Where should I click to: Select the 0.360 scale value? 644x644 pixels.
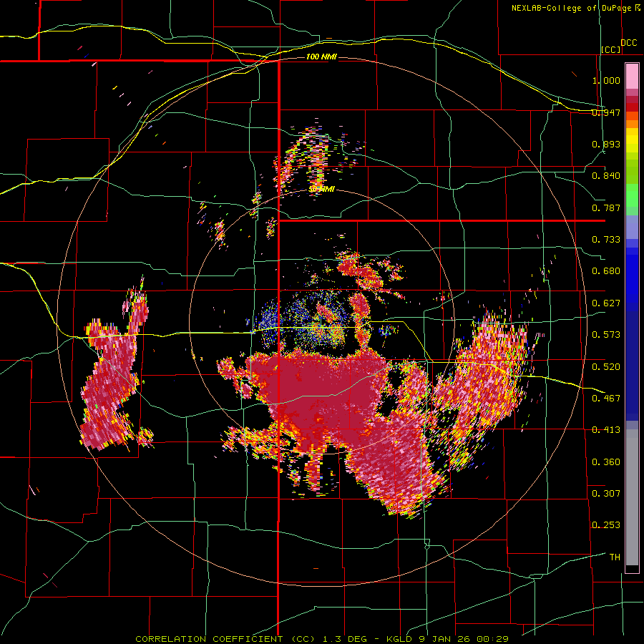point(606,462)
